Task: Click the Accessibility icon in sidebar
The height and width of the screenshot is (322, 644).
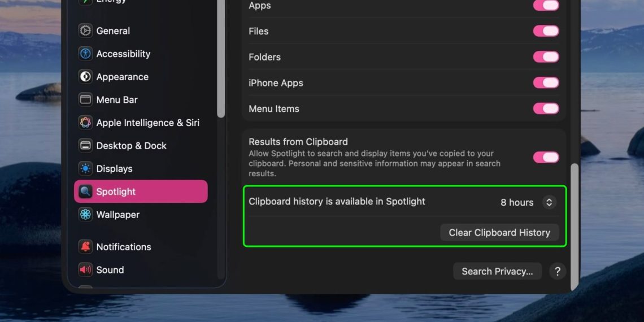Action: [85, 54]
